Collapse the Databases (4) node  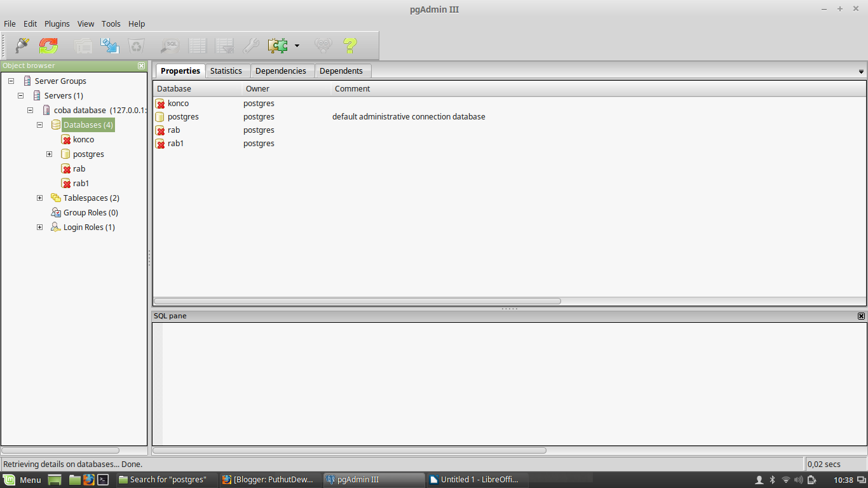coord(39,125)
